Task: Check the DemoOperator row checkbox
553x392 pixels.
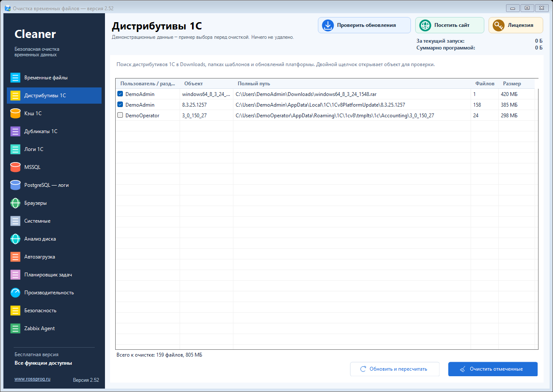Action: click(120, 115)
